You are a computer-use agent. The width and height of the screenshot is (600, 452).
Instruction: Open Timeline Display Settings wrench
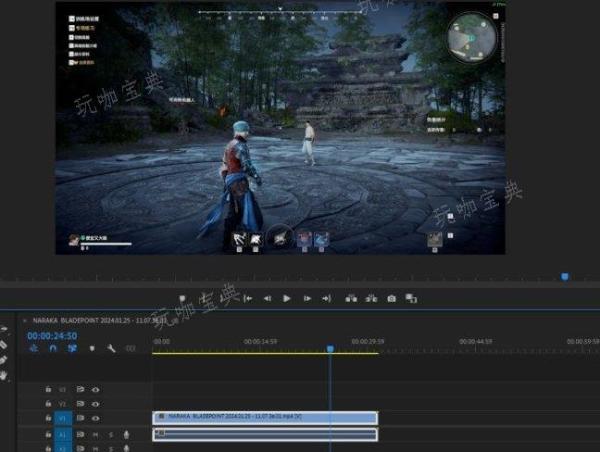pyautogui.click(x=111, y=348)
